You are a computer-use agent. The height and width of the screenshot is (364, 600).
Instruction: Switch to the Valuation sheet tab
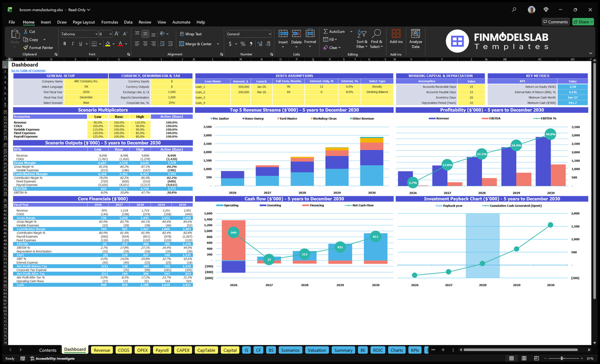316,350
